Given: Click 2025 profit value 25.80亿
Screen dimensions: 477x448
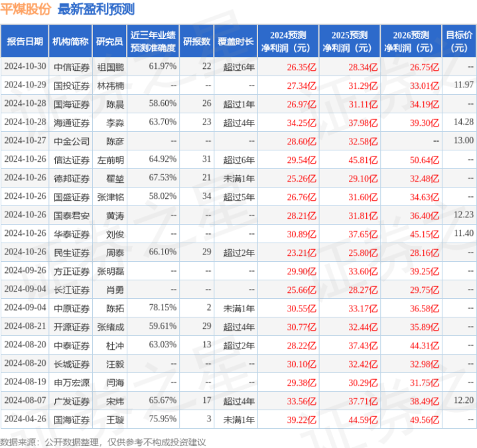Looking at the screenshot, I should tap(363, 252).
